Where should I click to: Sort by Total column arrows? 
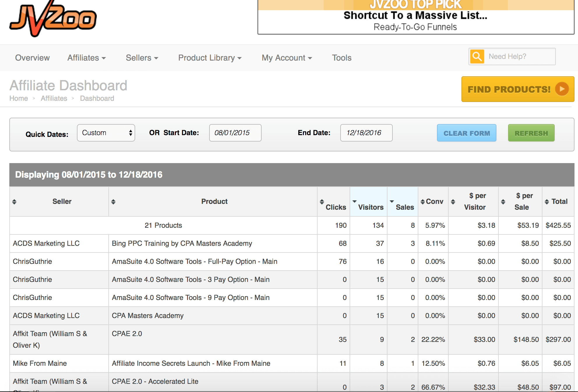point(547,202)
